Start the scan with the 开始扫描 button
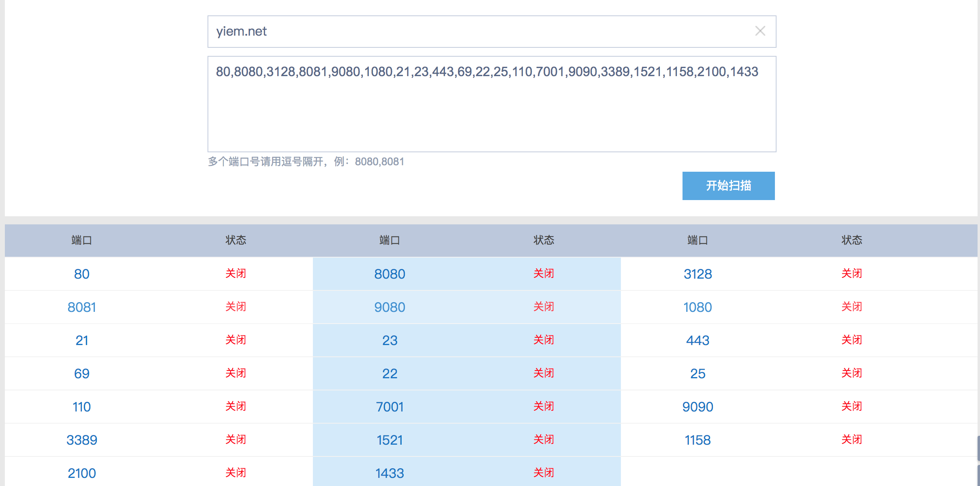 728,185
